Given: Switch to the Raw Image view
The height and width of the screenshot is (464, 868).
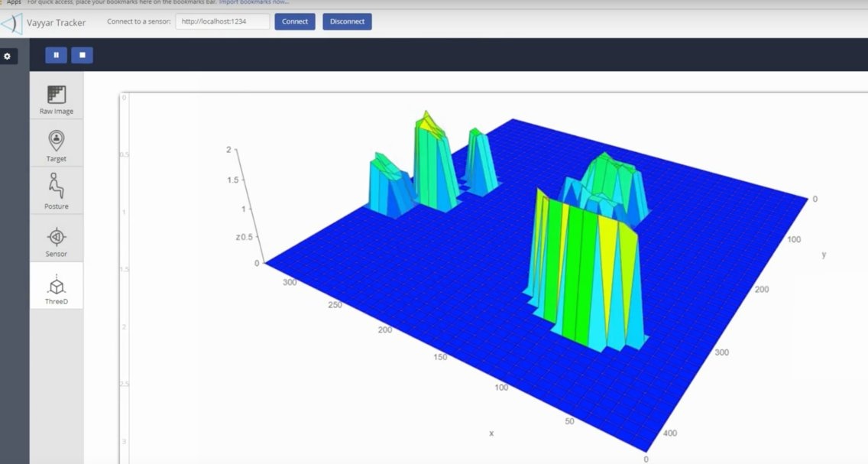Looking at the screenshot, I should tap(57, 99).
